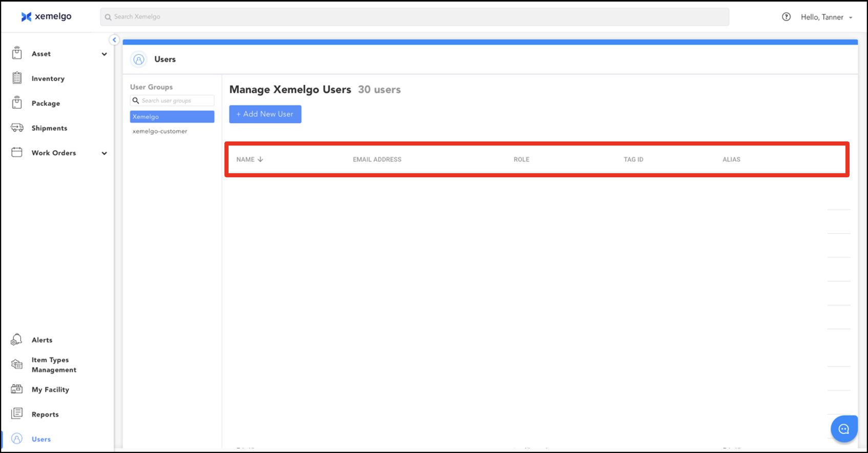868x453 pixels.
Task: Click the Item Types Management icon
Action: 17,364
